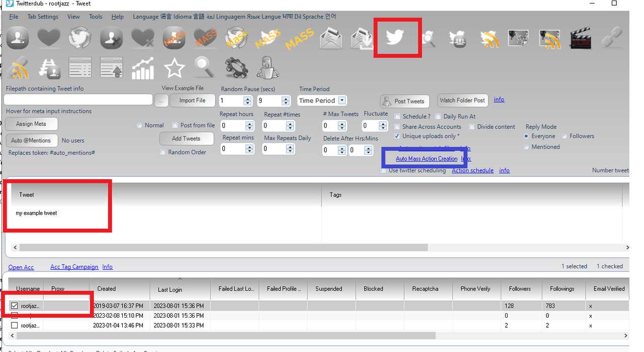Open the Language menu
Image resolution: width=644 pixels, height=352 pixels.
(234, 17)
